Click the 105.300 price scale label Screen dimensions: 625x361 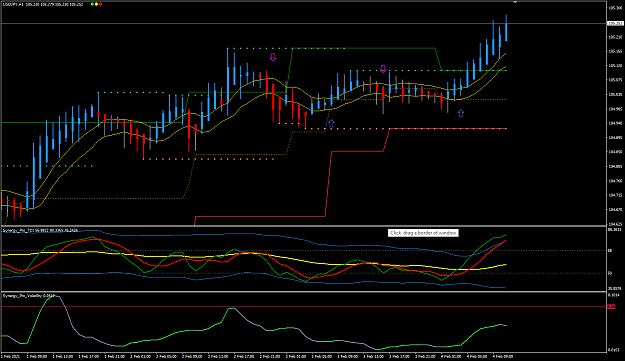614,8
